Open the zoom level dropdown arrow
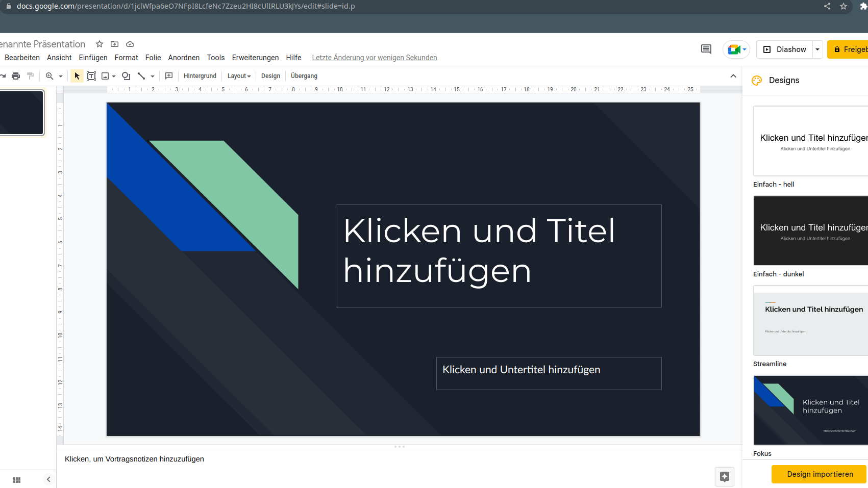Image resolution: width=868 pixels, height=488 pixels. 61,76
